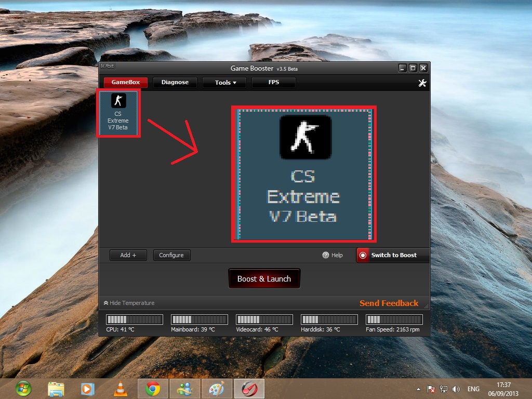532x399 pixels.
Task: Click the Configure button
Action: [x=171, y=255]
